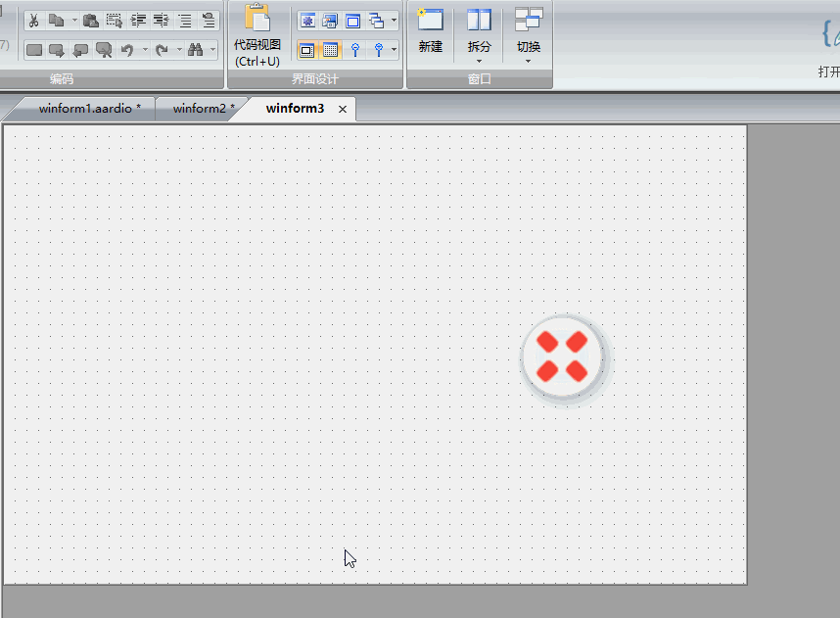The height and width of the screenshot is (618, 840).
Task: Click the 新建 new window button
Action: click(x=430, y=32)
